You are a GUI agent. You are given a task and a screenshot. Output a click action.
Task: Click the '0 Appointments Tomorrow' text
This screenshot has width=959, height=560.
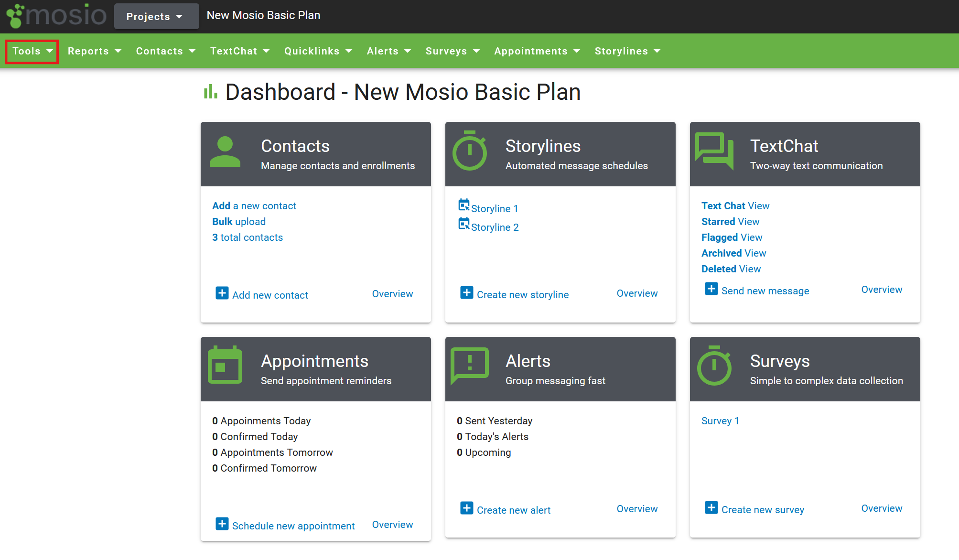[272, 452]
